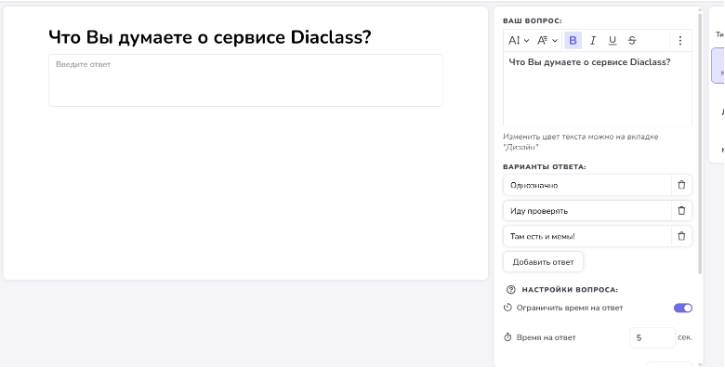This screenshot has height=368, width=725.
Task: Delete the 'Там есть и мемы!' answer
Action: coord(682,236)
